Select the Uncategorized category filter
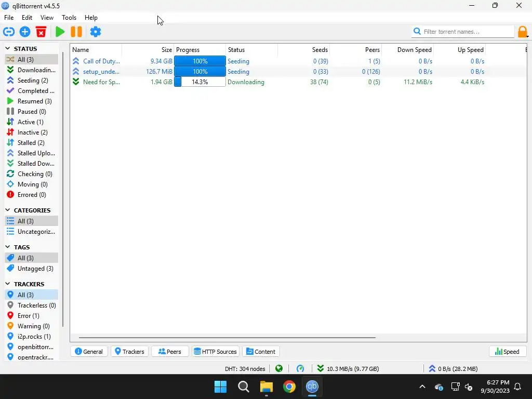The height and width of the screenshot is (399, 532). click(x=32, y=232)
